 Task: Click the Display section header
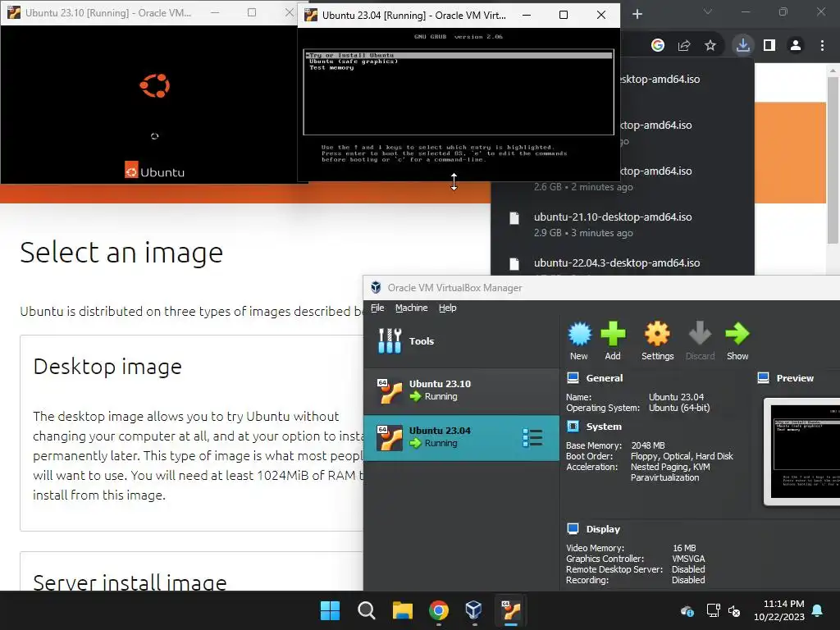tap(603, 529)
